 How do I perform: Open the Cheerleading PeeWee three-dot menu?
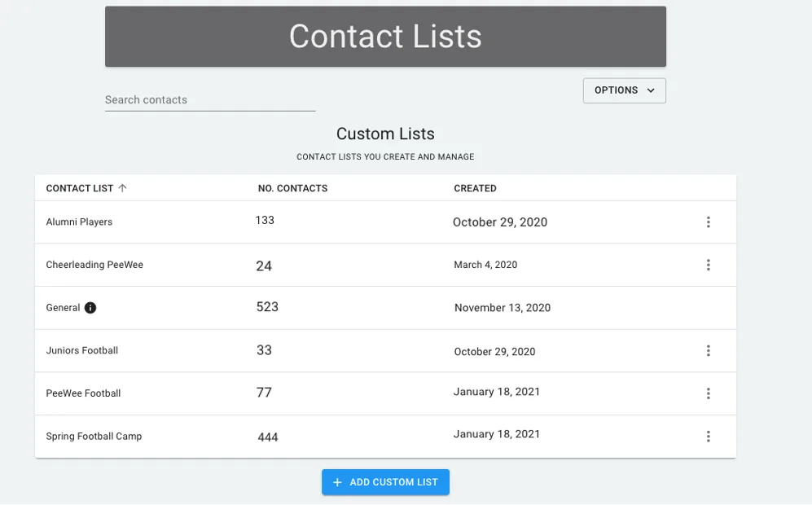click(x=708, y=266)
